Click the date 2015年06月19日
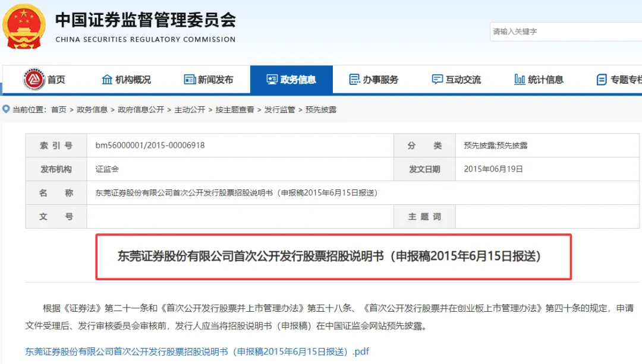 click(493, 169)
